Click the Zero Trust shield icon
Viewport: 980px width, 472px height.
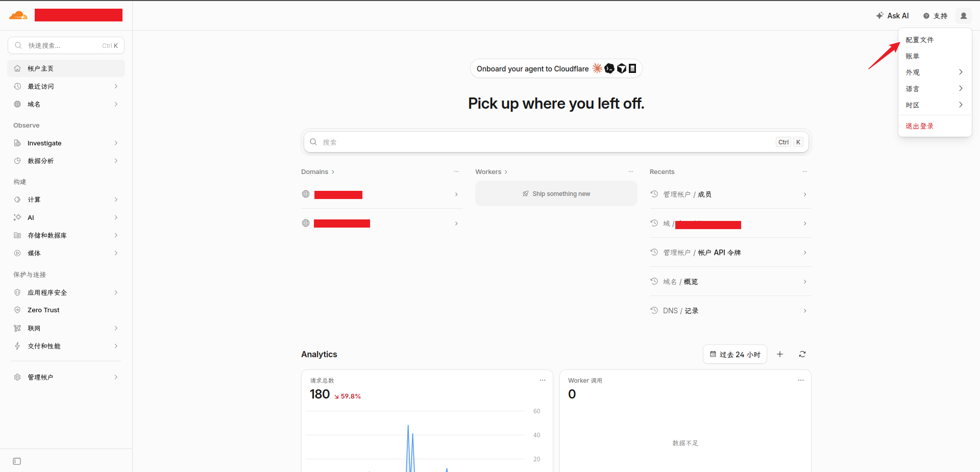17,310
